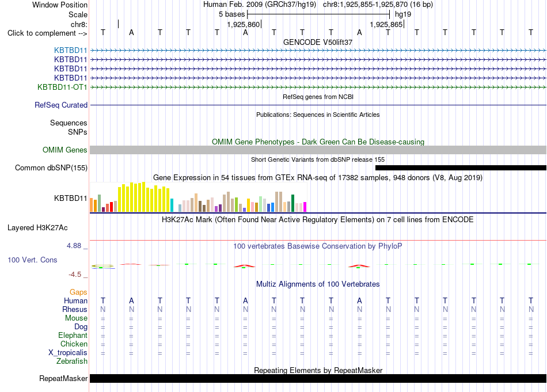This screenshot has width=547, height=392.
Task: Click the Common dbSNP(155) label
Action: [x=51, y=168]
